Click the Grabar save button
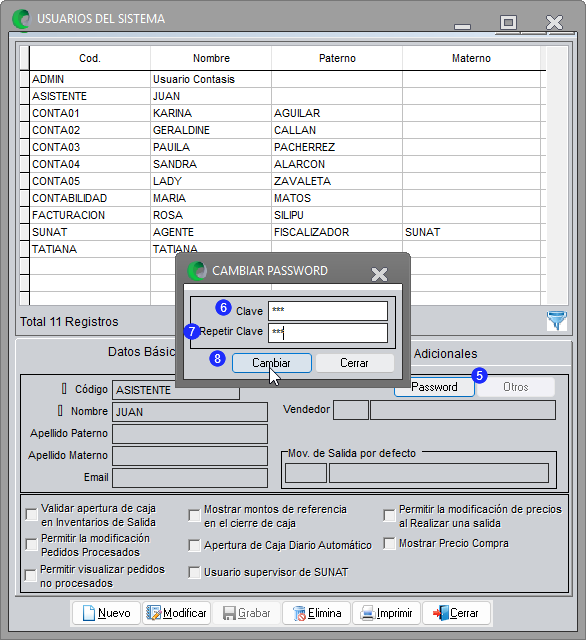 [x=246, y=613]
